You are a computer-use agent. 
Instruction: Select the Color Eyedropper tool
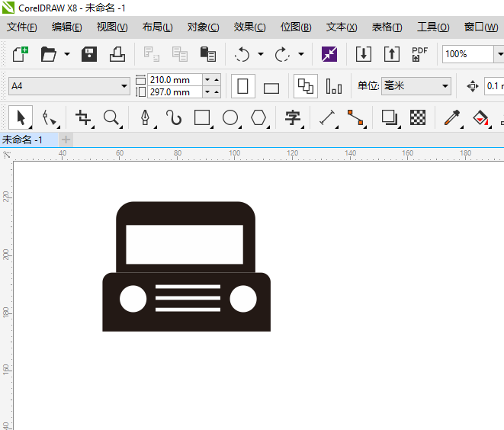452,117
